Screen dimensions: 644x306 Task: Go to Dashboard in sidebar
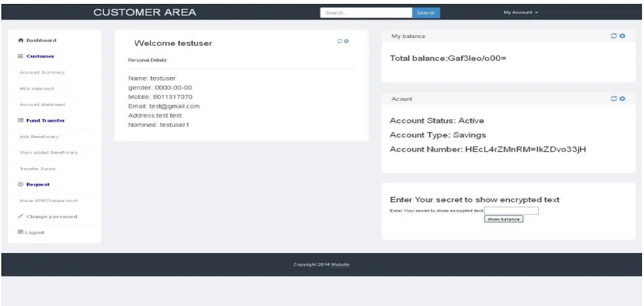tap(41, 41)
